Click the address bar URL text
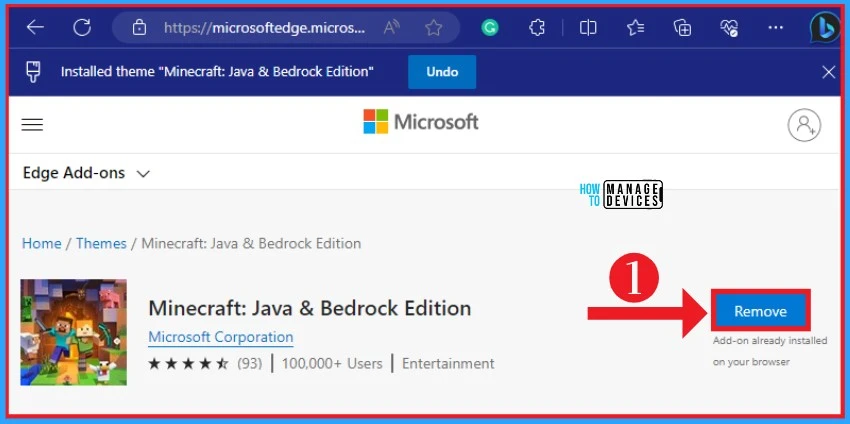The height and width of the screenshot is (424, 850). (x=265, y=28)
